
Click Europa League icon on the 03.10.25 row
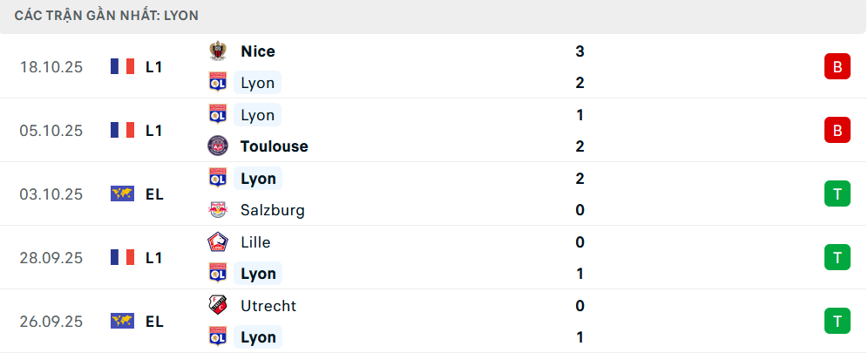pyautogui.click(x=122, y=193)
